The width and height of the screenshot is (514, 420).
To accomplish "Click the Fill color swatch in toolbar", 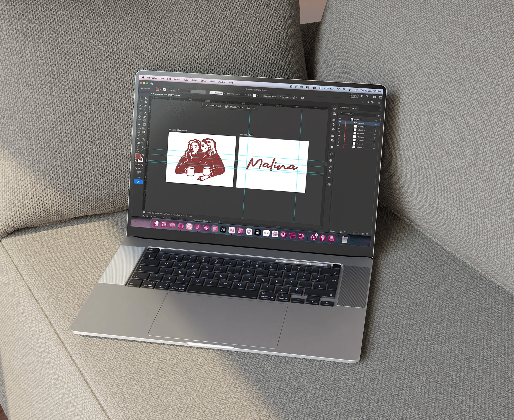I will coord(138,156).
